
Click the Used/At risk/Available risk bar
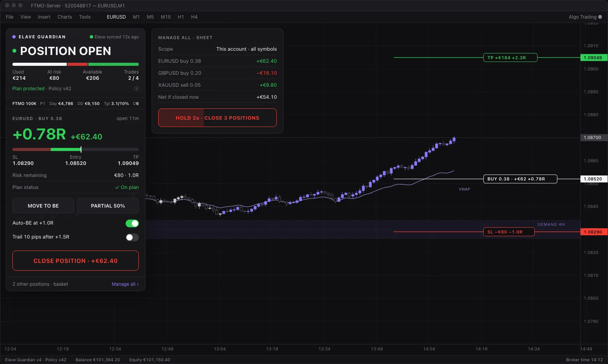point(76,64)
